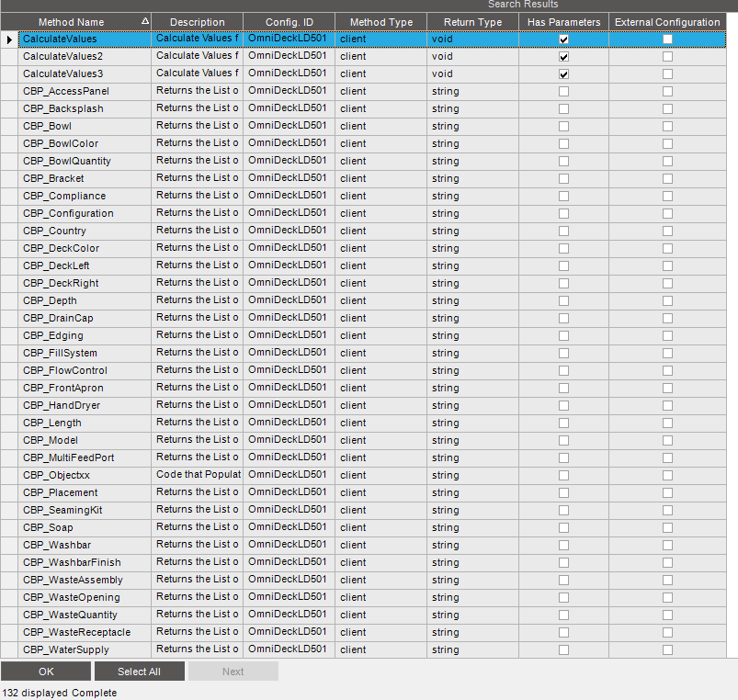The width and height of the screenshot is (738, 700).
Task: Check External Configuration for CalculateValues
Action: [x=667, y=40]
